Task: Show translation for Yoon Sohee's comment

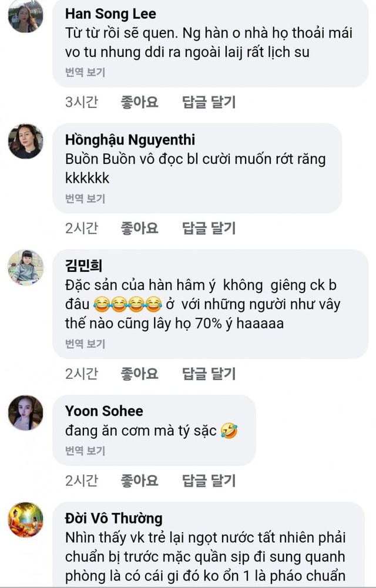Action: pyautogui.click(x=85, y=451)
